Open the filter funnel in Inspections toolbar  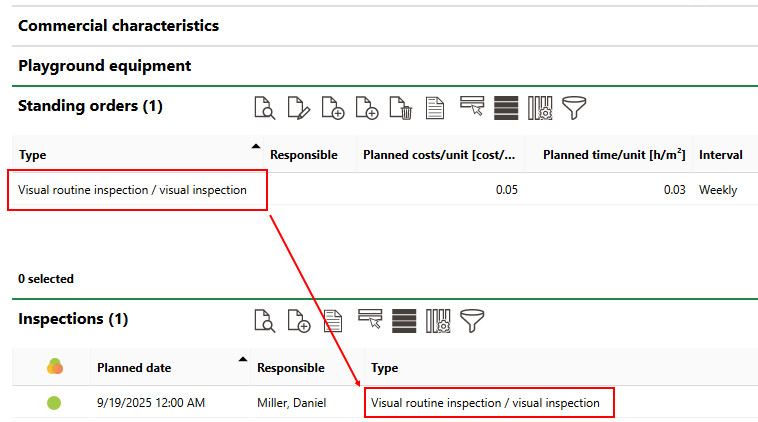472,320
